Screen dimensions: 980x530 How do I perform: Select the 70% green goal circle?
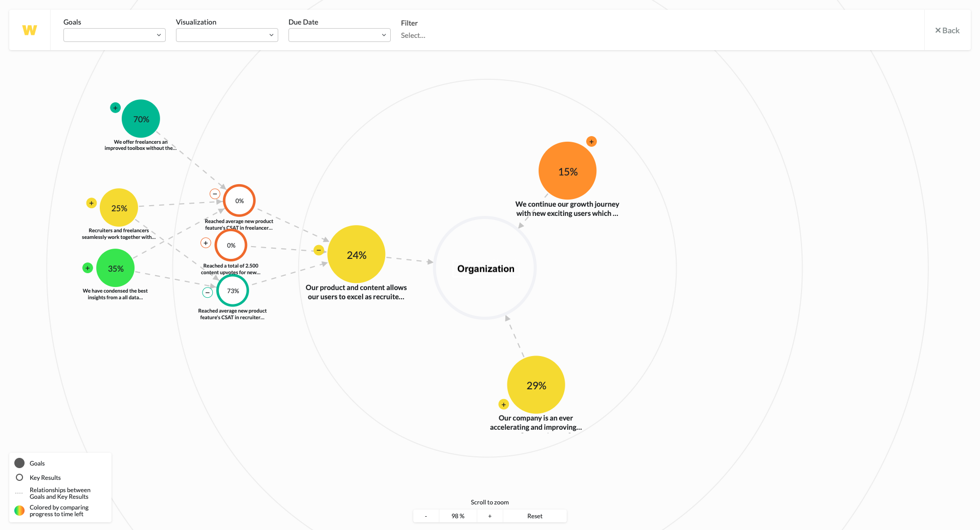(x=141, y=119)
